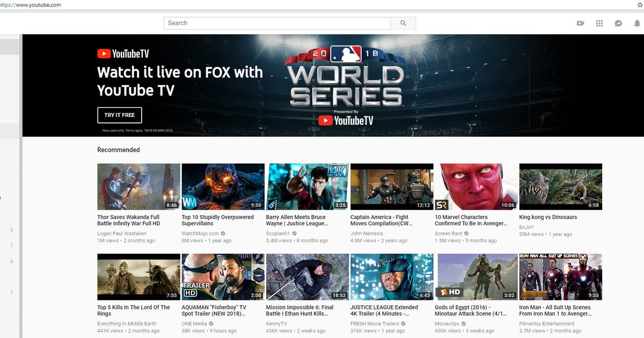Click the Recommended section heading
Image resolution: width=644 pixels, height=338 pixels.
(x=119, y=150)
